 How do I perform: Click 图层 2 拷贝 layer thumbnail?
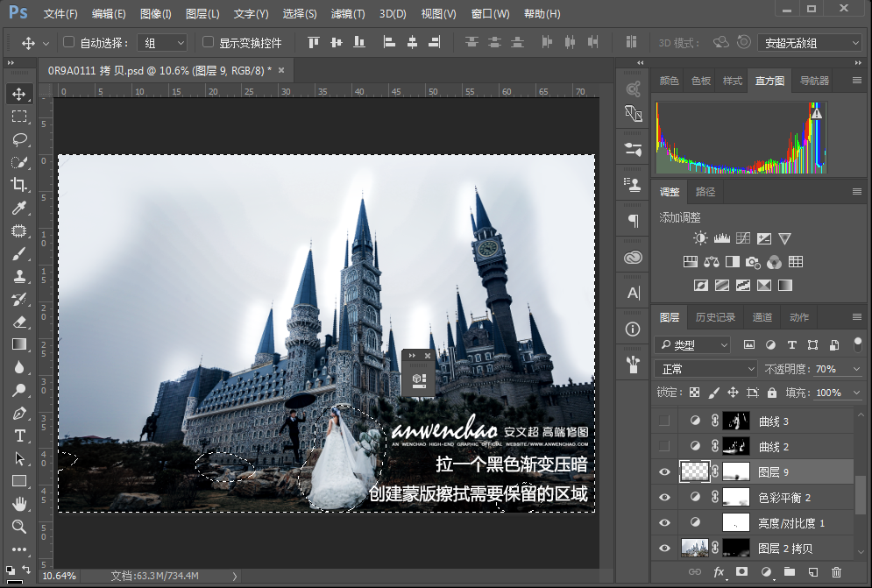[695, 548]
